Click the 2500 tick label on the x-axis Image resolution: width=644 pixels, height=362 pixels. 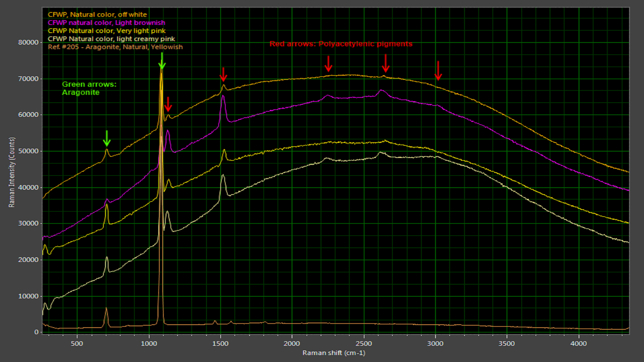(x=364, y=343)
